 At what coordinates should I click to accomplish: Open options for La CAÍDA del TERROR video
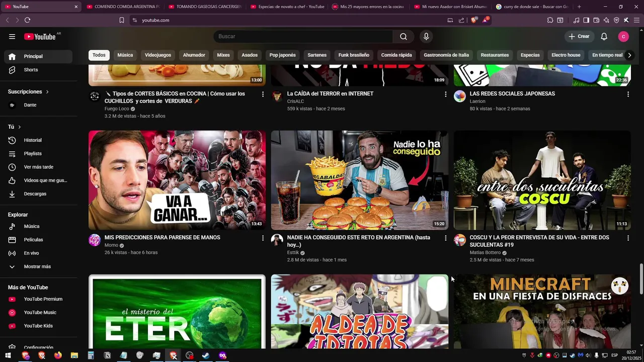click(x=445, y=94)
